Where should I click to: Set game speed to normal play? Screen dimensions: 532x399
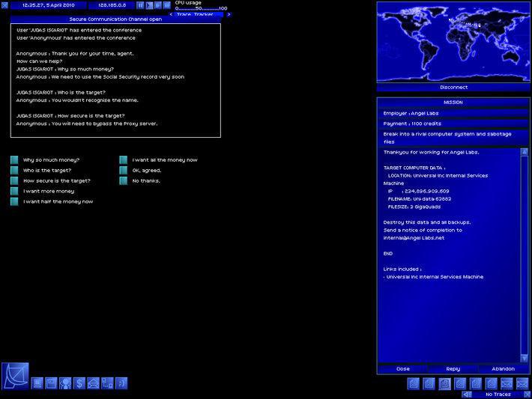click(x=149, y=5)
